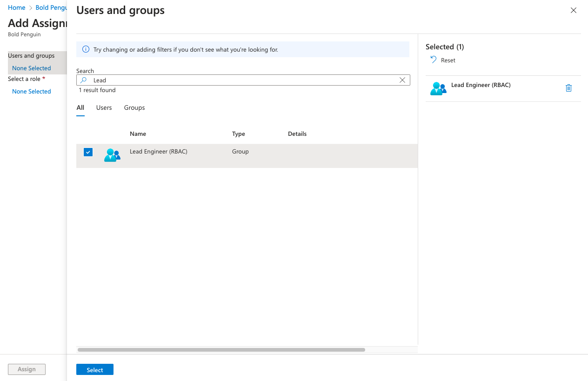Close the Users and groups panel
The height and width of the screenshot is (381, 588).
pos(574,10)
